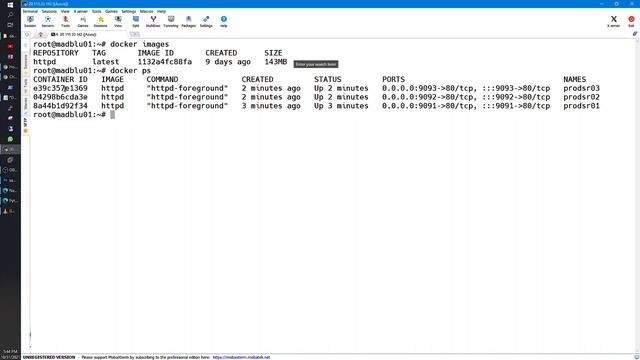Click the 'Up 3 minutes' status

pyautogui.click(x=341, y=106)
